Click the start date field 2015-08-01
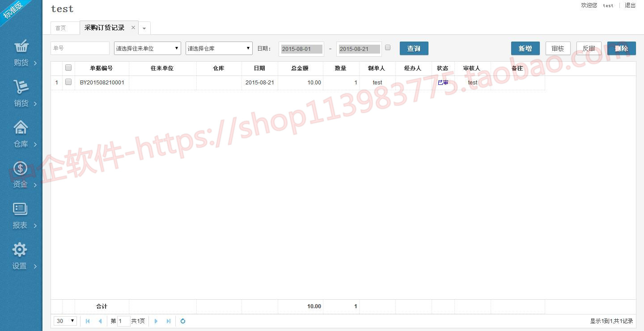 click(301, 49)
